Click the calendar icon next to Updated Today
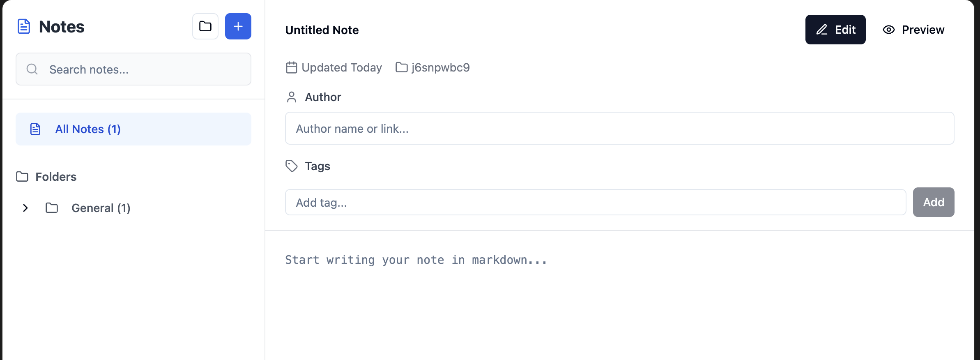The height and width of the screenshot is (360, 980). pos(292,67)
